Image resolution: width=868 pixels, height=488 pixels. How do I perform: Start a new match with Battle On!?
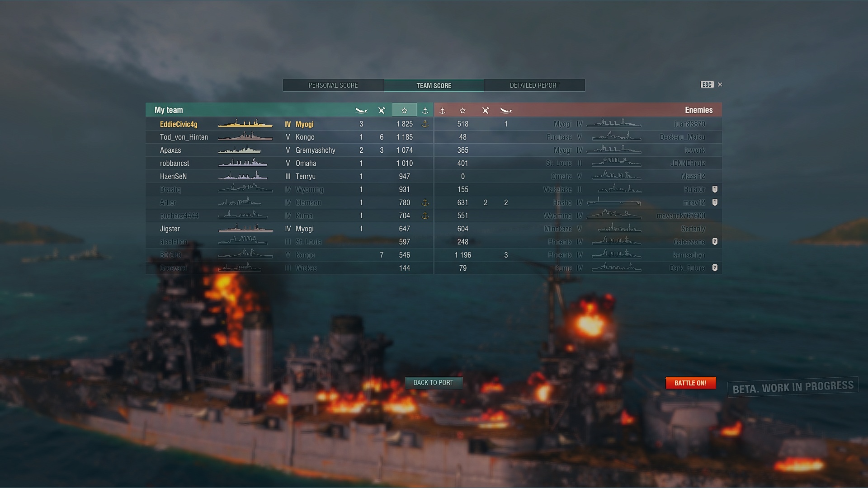pos(690,383)
